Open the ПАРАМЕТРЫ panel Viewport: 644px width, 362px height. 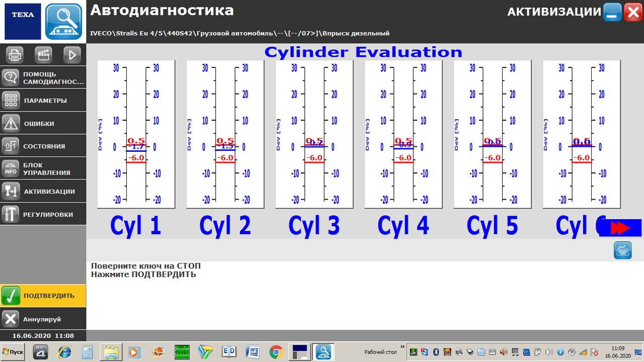(x=43, y=100)
